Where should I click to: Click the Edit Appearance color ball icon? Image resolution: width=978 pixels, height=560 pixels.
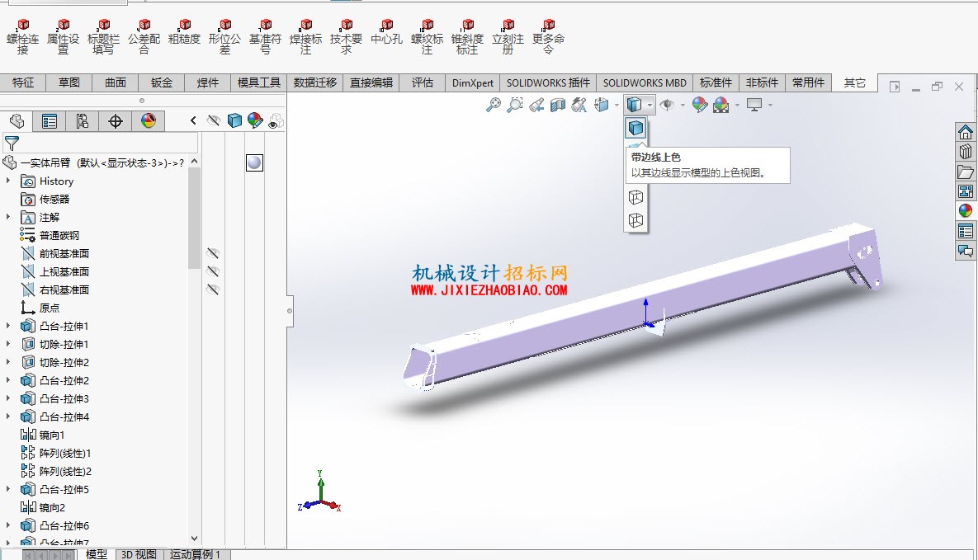pyautogui.click(x=700, y=105)
